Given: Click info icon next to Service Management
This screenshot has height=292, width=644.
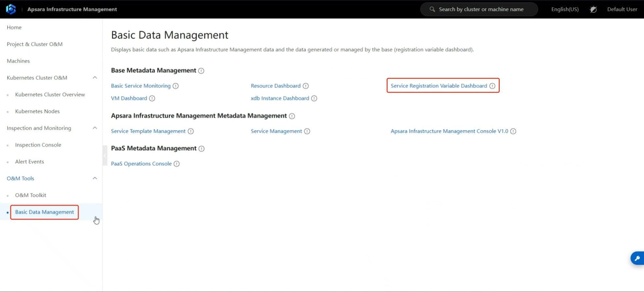Looking at the screenshot, I should (307, 131).
